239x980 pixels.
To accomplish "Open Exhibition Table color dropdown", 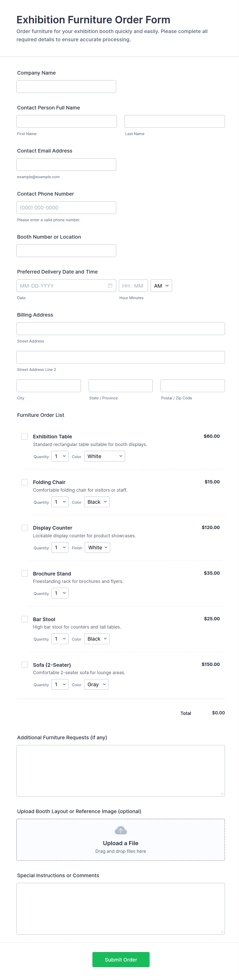I will (104, 456).
